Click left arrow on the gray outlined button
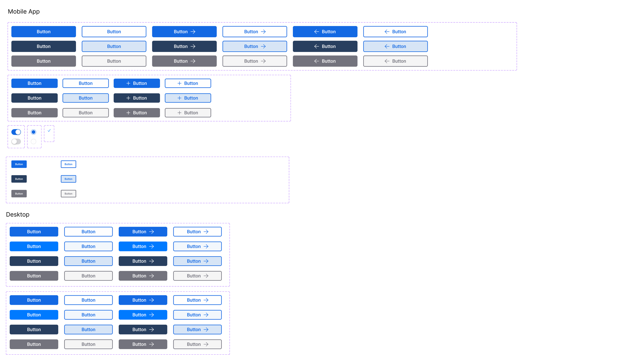 (387, 61)
